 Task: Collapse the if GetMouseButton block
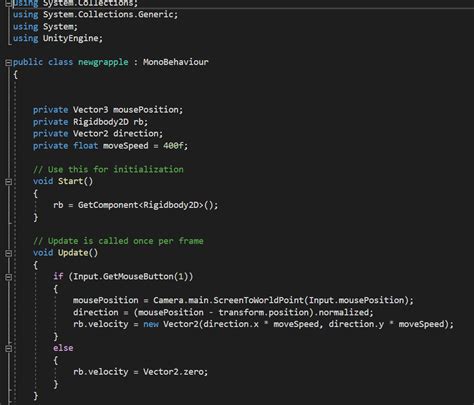point(9,277)
